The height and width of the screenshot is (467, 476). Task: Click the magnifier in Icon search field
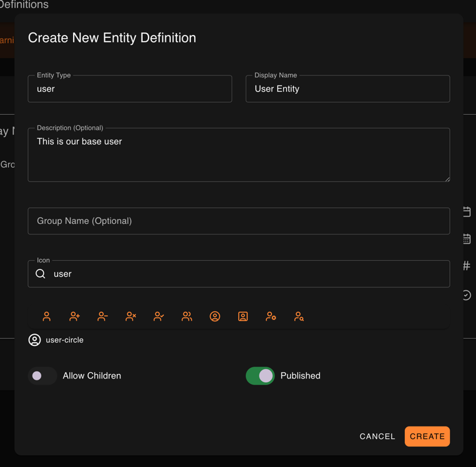tap(41, 274)
